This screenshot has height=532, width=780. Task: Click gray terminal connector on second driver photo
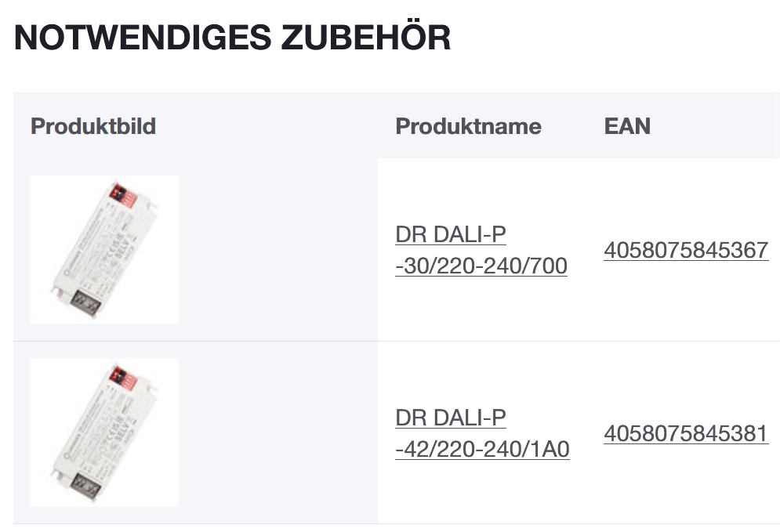pos(85,483)
